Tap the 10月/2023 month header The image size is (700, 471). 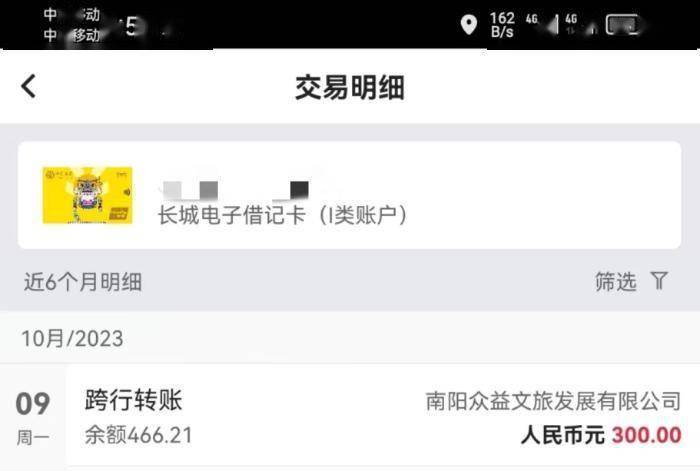pos(72,338)
